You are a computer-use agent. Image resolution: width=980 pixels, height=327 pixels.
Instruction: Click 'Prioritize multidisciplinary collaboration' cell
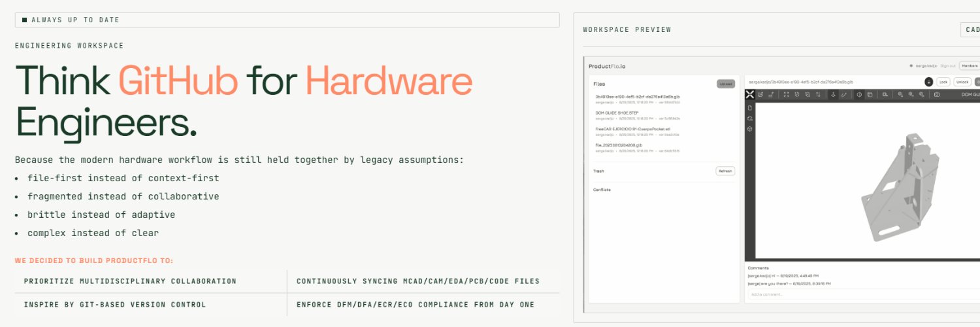(150, 281)
